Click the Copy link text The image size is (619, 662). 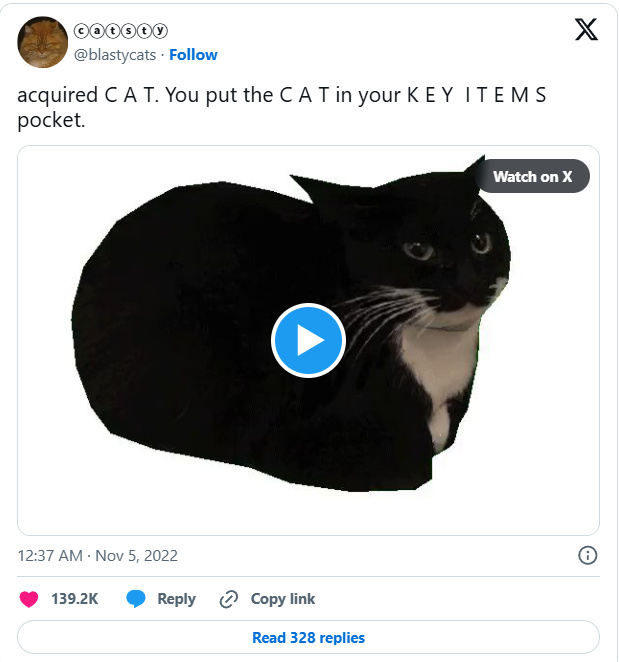[x=283, y=599]
